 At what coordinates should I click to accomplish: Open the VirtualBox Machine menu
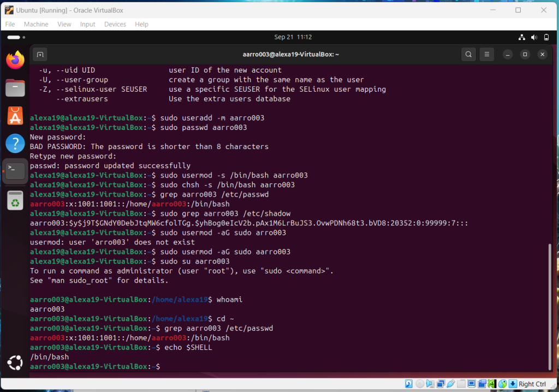pyautogui.click(x=36, y=25)
